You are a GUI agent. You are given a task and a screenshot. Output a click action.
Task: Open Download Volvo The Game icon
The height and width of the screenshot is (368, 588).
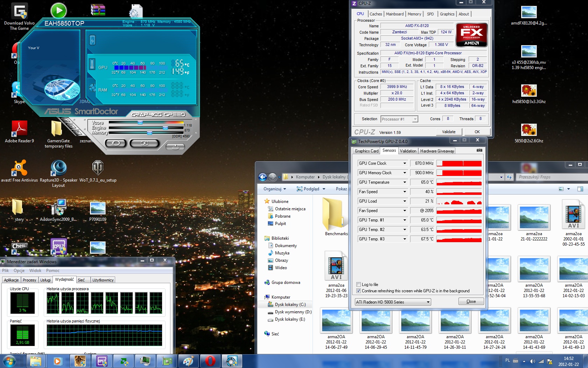[19, 16]
